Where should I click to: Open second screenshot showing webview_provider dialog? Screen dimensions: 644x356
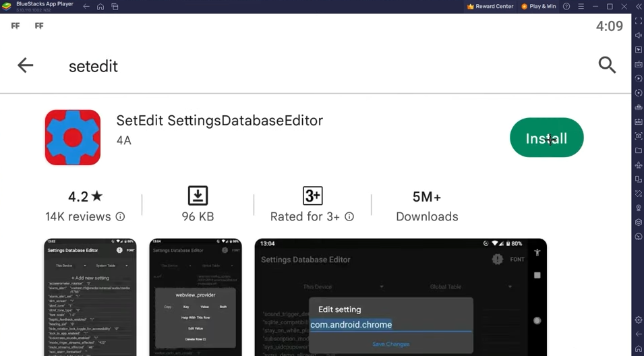pos(196,297)
